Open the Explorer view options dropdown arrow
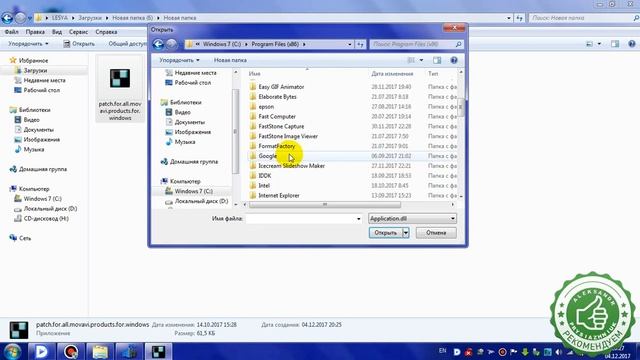 (599, 44)
